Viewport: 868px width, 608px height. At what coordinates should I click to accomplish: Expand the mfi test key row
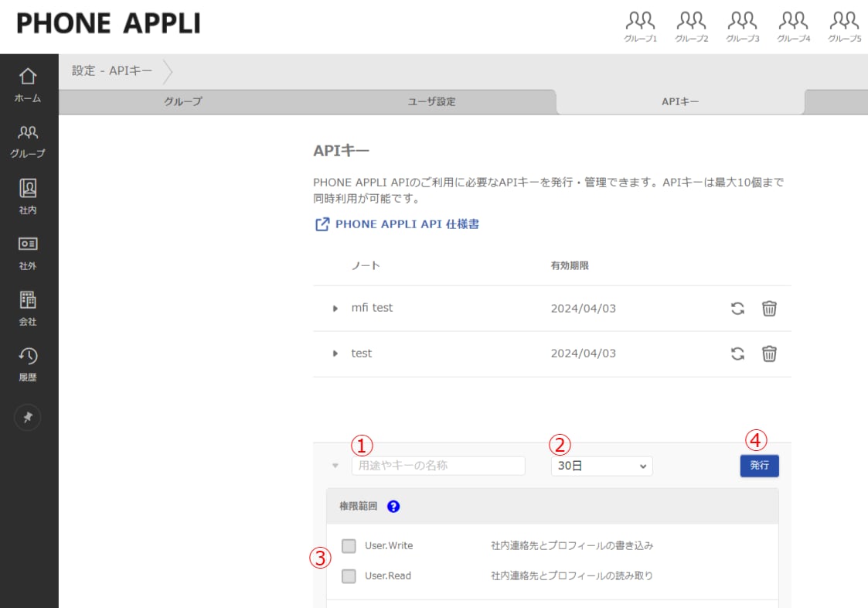(x=335, y=308)
